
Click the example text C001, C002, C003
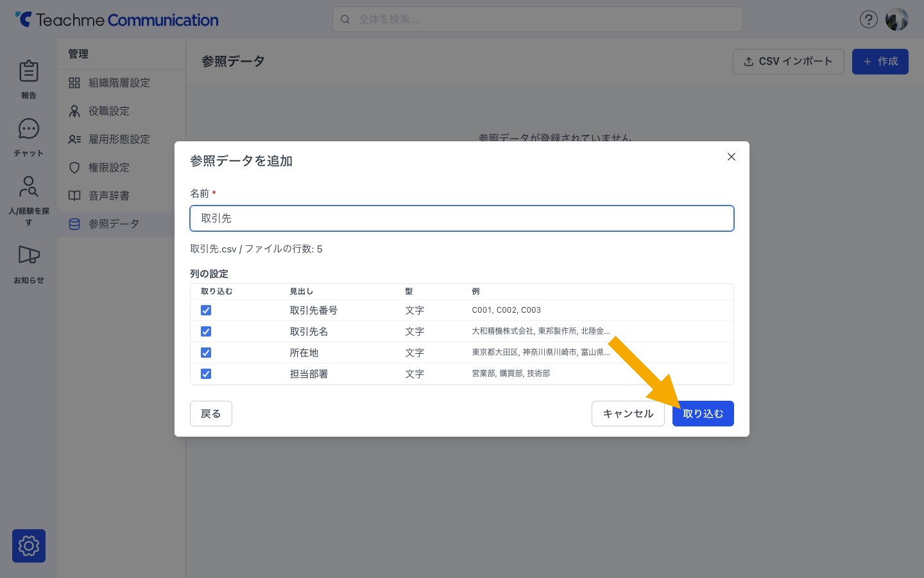[x=506, y=310]
